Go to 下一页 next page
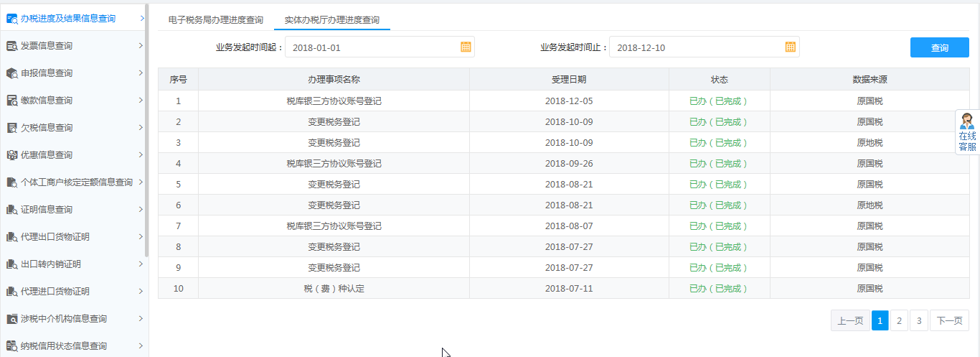 click(949, 320)
